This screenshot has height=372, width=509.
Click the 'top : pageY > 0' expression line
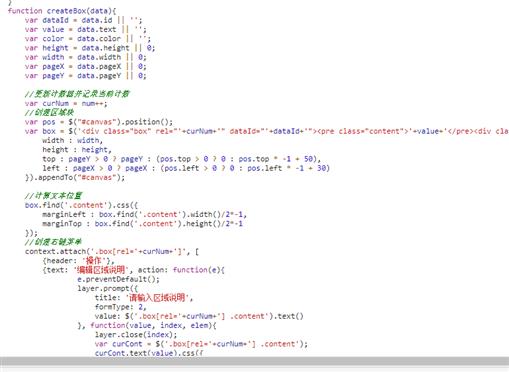click(x=181, y=159)
